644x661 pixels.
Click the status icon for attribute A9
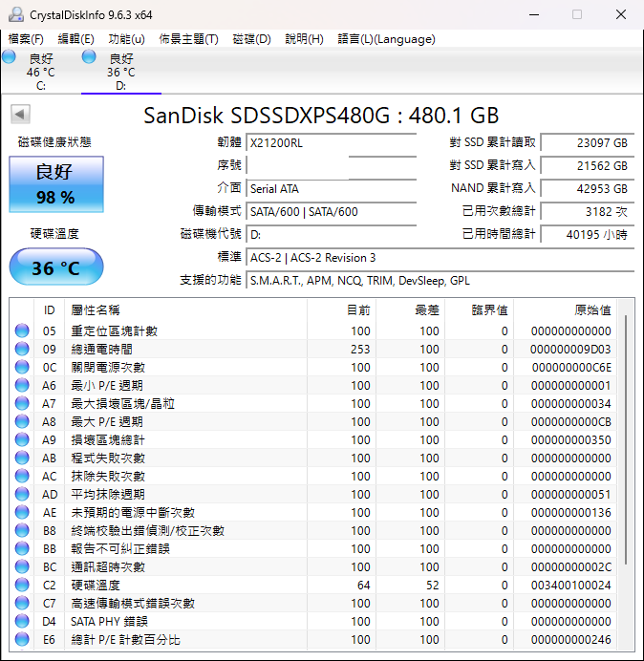pos(22,439)
